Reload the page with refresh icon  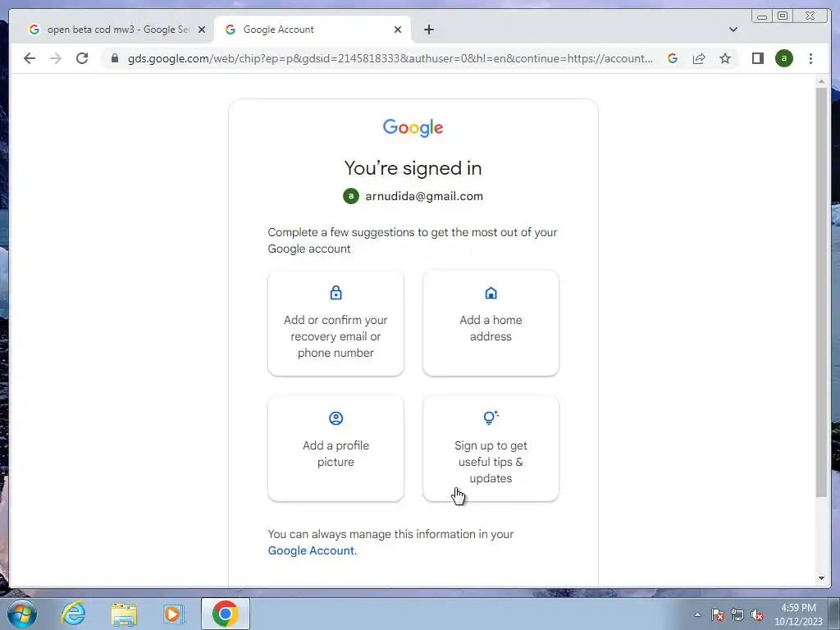pyautogui.click(x=82, y=58)
